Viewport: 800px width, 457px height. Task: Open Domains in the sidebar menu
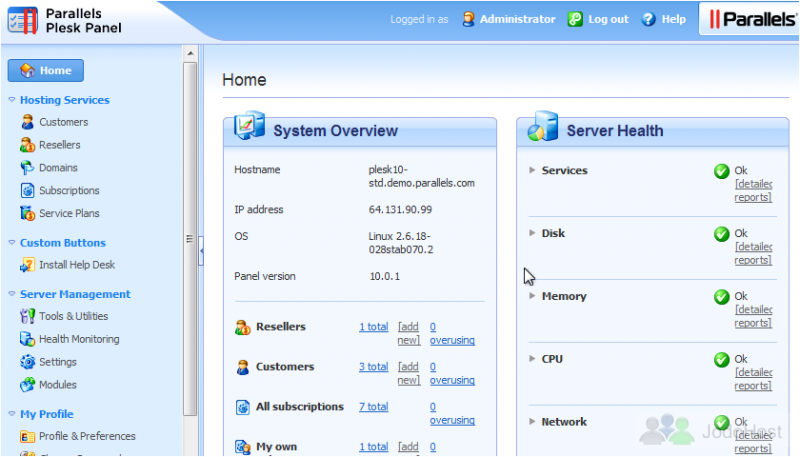58,167
